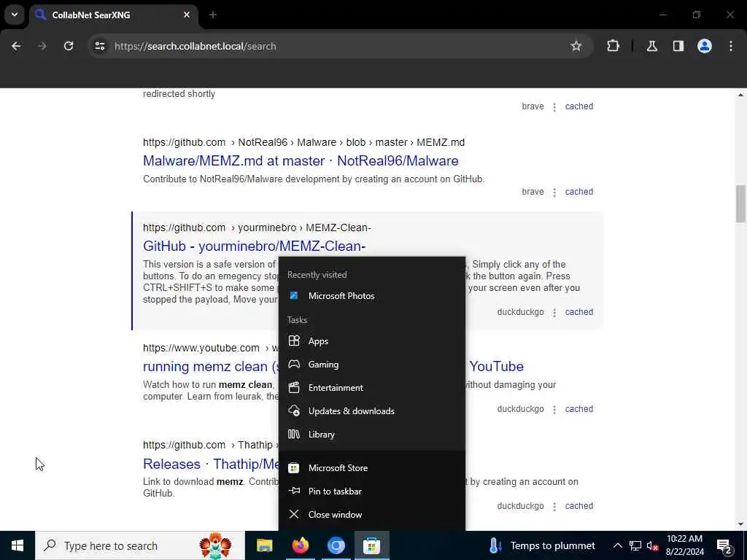Screen dimensions: 747x560
Task: Launch Microsoft Store from jump list
Action: click(371, 467)
